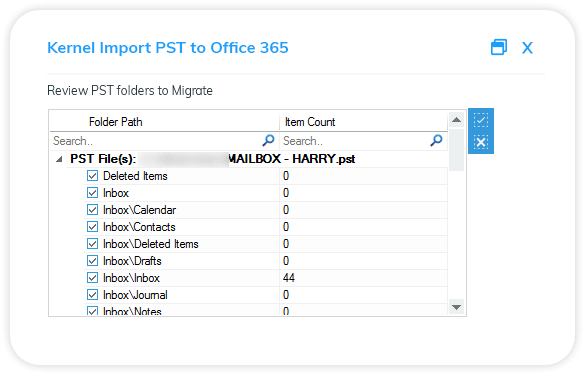Close the Kernel Import dialog
This screenshot has height=375, width=585.
pos(527,48)
